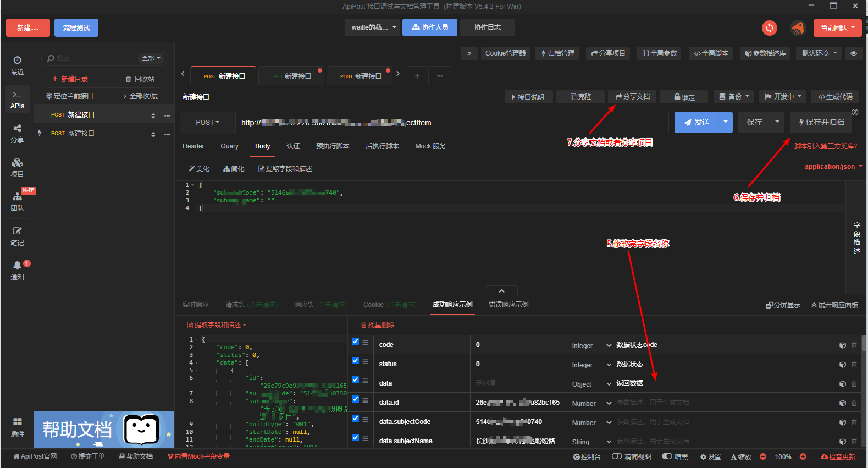Toggle the 暗黑 dark mode switch
This screenshot has height=468, width=868.
667,456
